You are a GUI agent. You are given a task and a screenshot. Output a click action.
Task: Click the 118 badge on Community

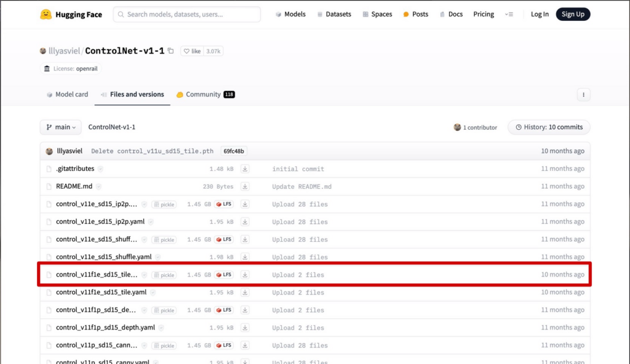pos(229,95)
